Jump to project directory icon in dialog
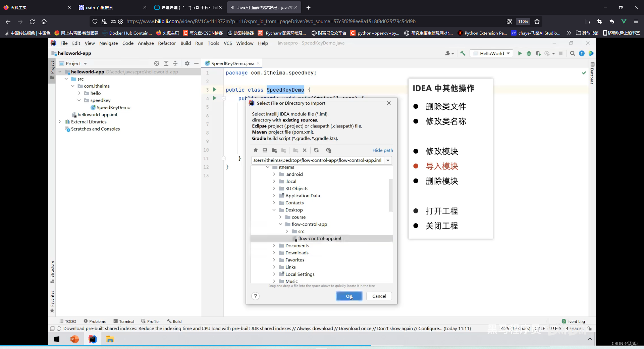The width and height of the screenshot is (644, 349). pos(274,150)
